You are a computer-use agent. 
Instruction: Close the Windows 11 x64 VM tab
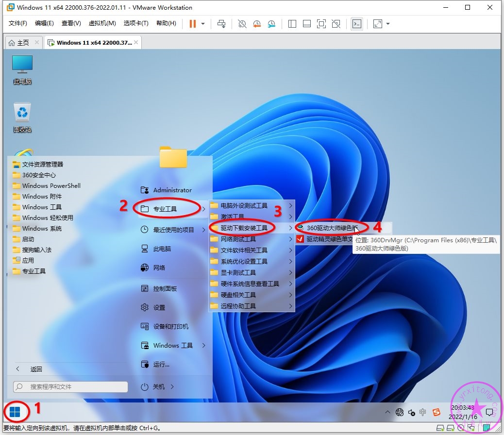click(136, 42)
